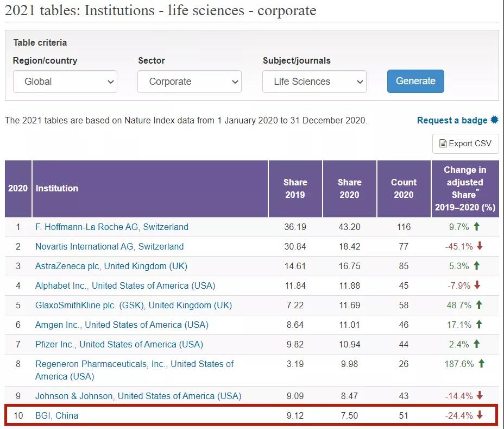Click the red down arrow beside -14.4%
Image resolution: width=504 pixels, height=429 pixels.
click(x=480, y=395)
